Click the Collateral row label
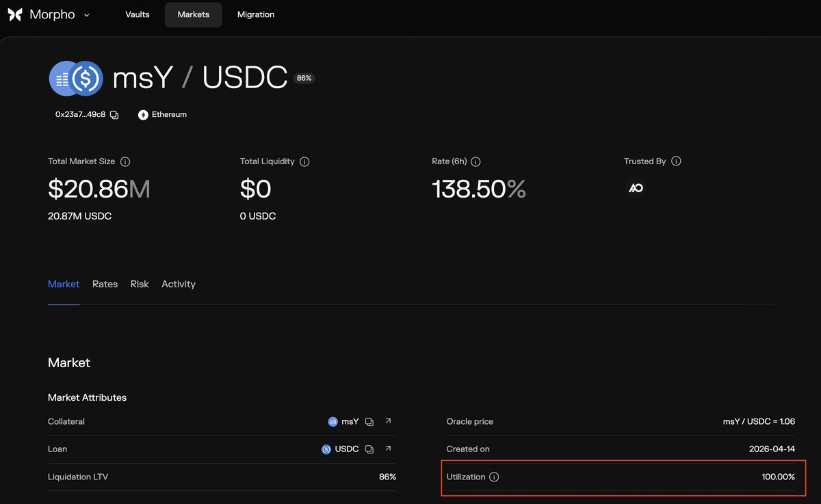This screenshot has height=504, width=821. (66, 422)
